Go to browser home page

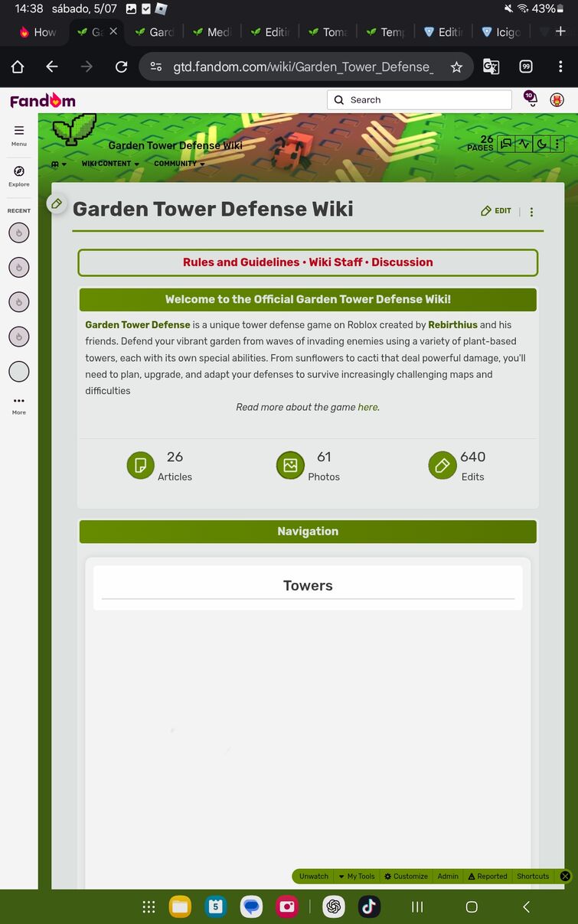(18, 67)
